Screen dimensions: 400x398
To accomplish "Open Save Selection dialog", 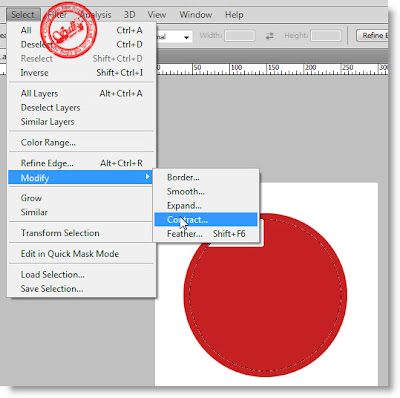I will pyautogui.click(x=82, y=289).
